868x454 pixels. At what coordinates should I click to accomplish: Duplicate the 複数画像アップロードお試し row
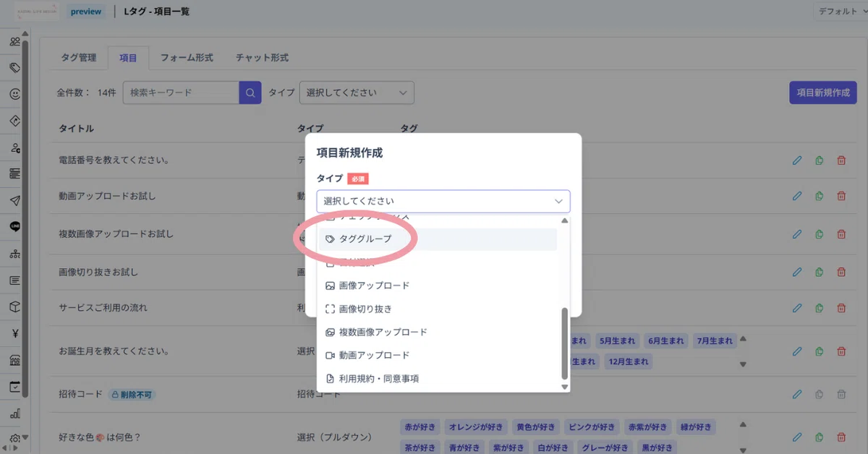[819, 234]
